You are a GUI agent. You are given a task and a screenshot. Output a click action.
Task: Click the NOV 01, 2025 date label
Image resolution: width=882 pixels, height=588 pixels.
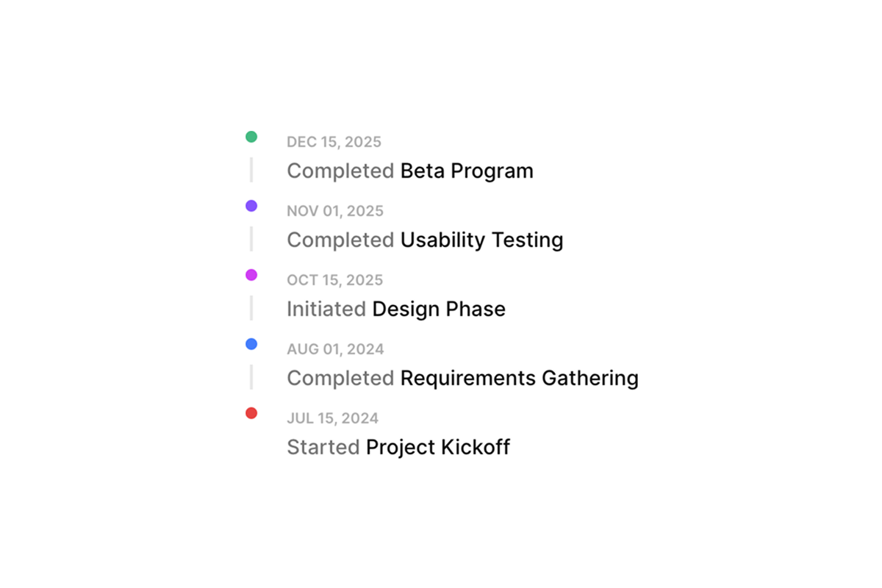[x=335, y=211]
